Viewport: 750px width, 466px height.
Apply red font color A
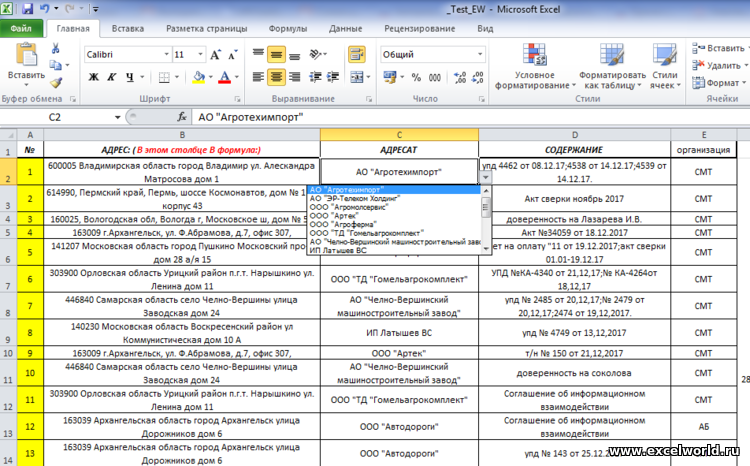pyautogui.click(x=224, y=77)
